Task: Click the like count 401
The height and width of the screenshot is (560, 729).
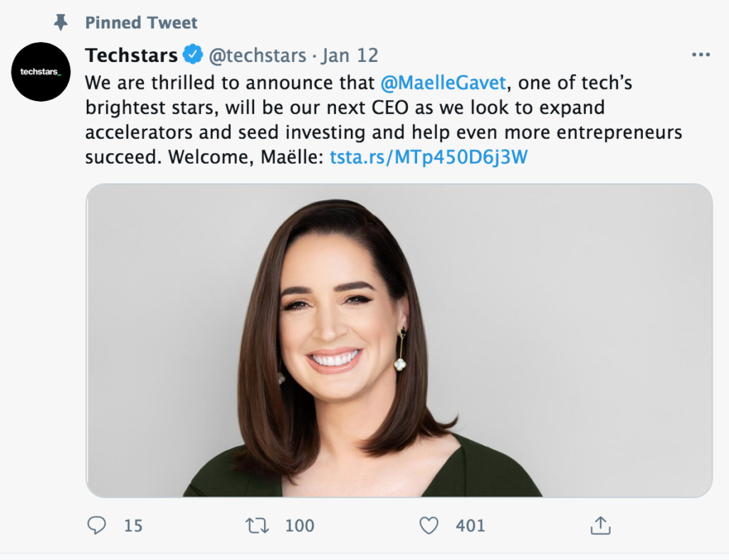Action: [x=470, y=526]
